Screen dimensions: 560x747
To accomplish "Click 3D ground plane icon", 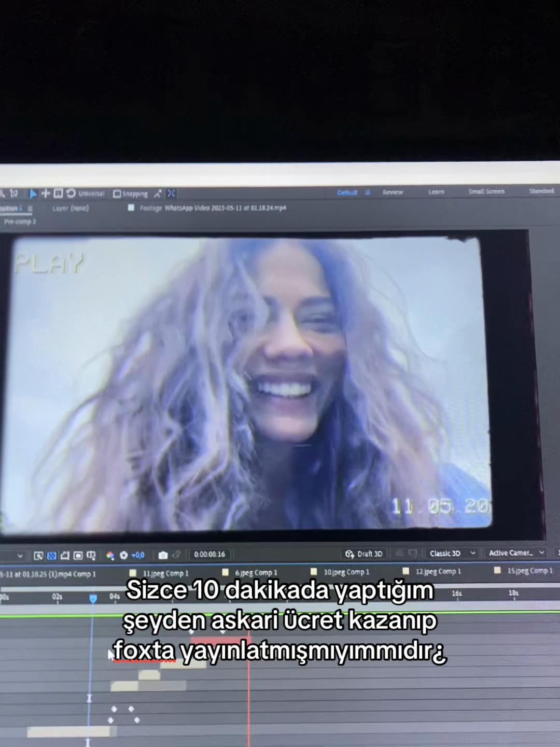I will (400, 554).
